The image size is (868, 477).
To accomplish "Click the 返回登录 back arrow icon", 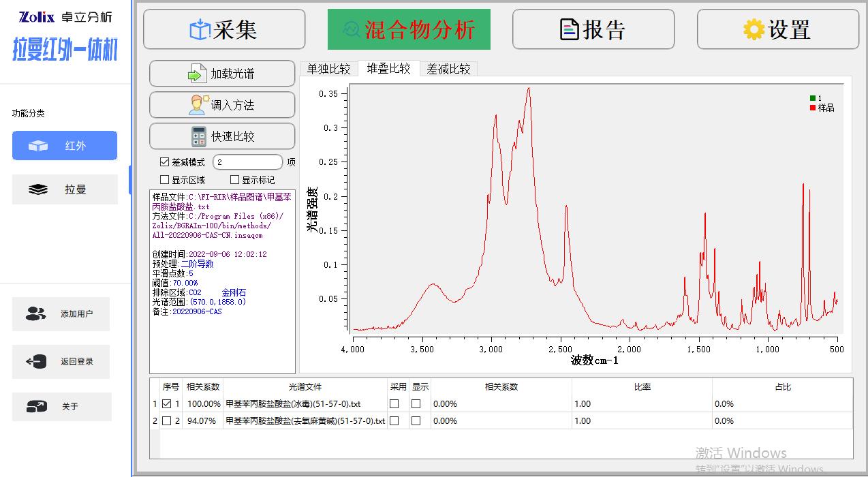I will coord(36,362).
